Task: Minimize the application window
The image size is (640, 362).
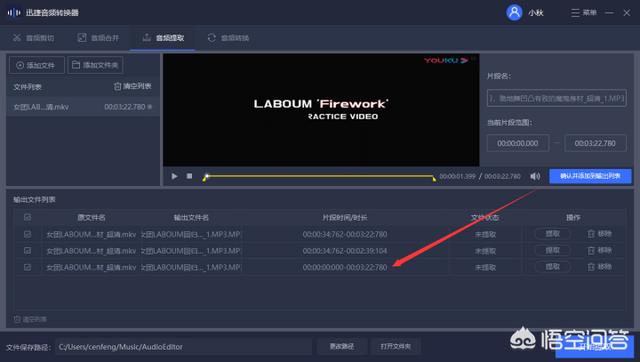Action: pyautogui.click(x=609, y=13)
